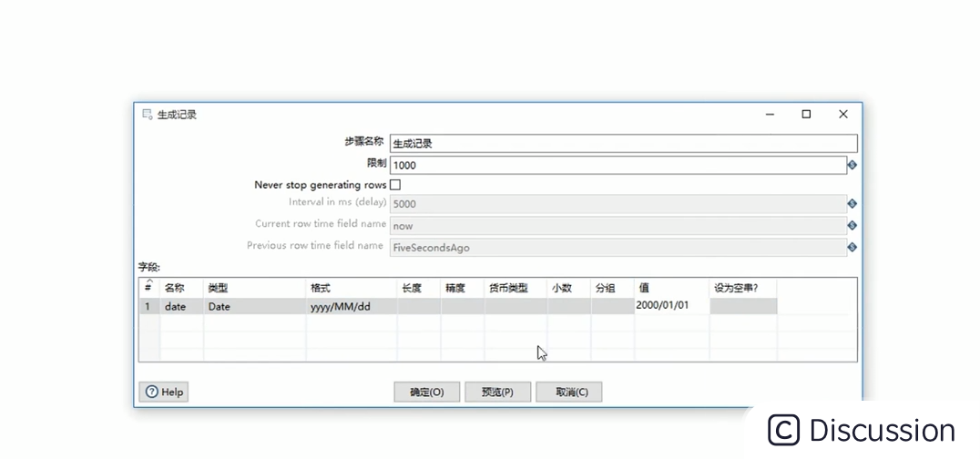Click Current row time field showing now
Image resolution: width=980 pixels, height=459 pixels.
[618, 225]
